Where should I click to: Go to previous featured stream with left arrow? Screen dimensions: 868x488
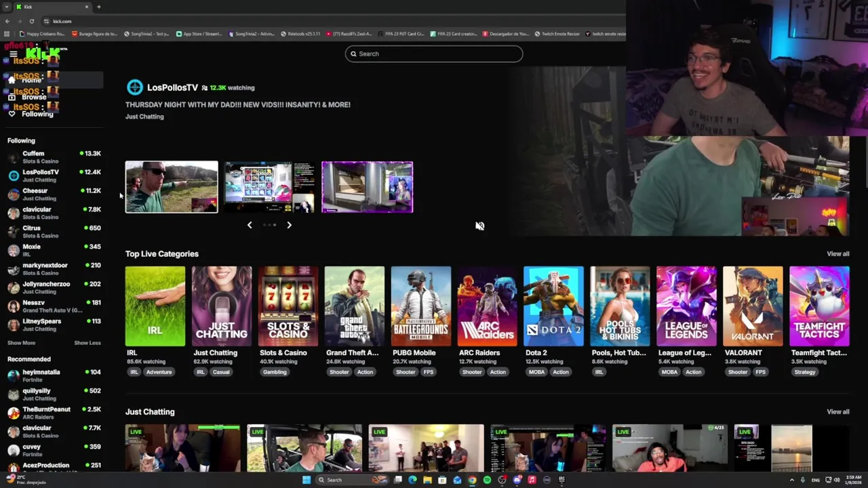tap(250, 225)
